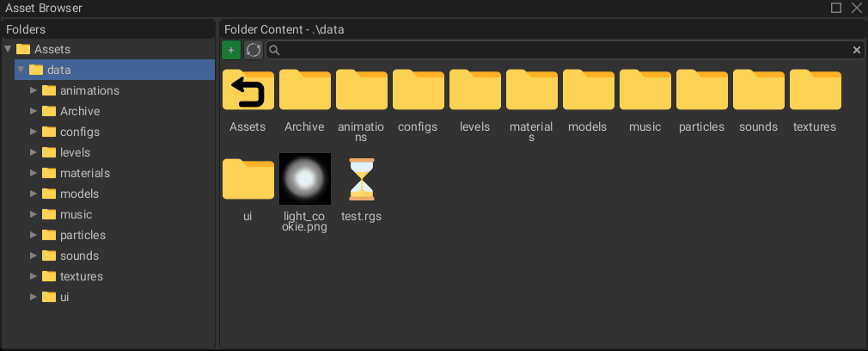Clear the search field with the X icon

(x=856, y=50)
